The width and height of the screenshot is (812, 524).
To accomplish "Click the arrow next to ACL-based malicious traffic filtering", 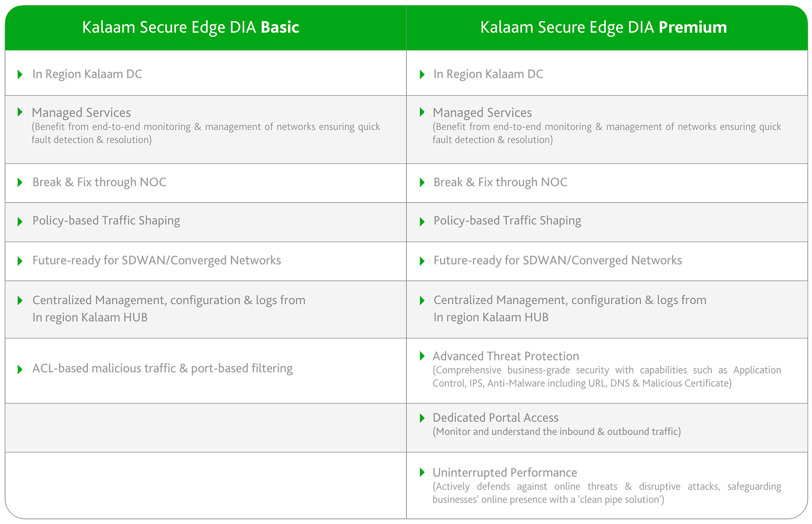I will pyautogui.click(x=20, y=370).
